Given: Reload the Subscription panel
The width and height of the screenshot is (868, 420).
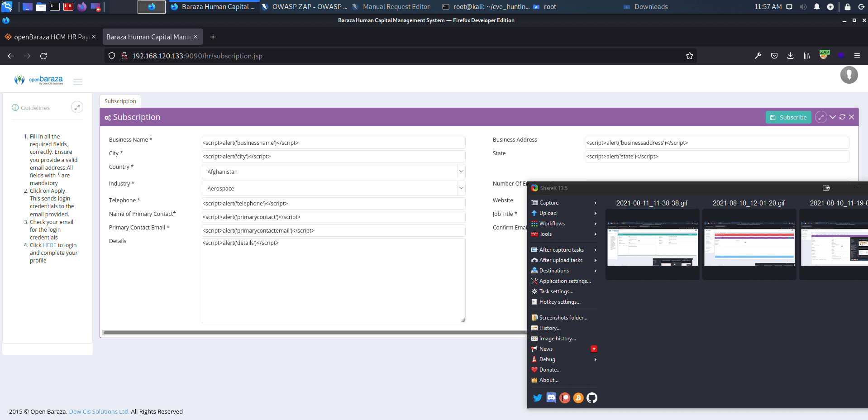Looking at the screenshot, I should tap(842, 117).
